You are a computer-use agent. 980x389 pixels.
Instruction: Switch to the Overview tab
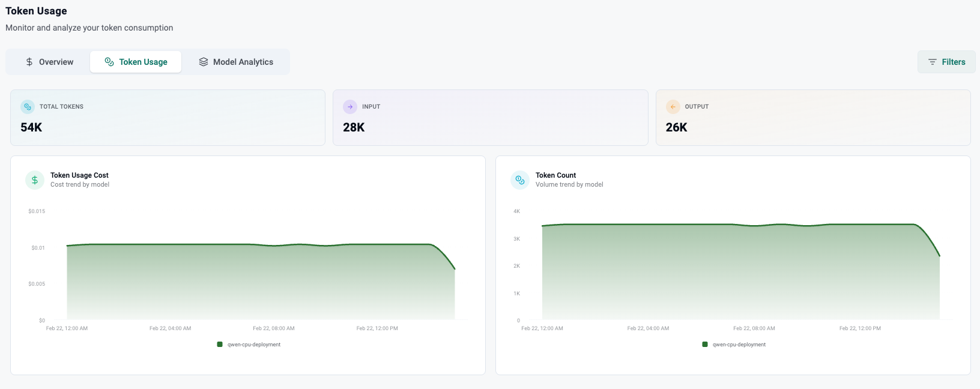[x=49, y=62]
